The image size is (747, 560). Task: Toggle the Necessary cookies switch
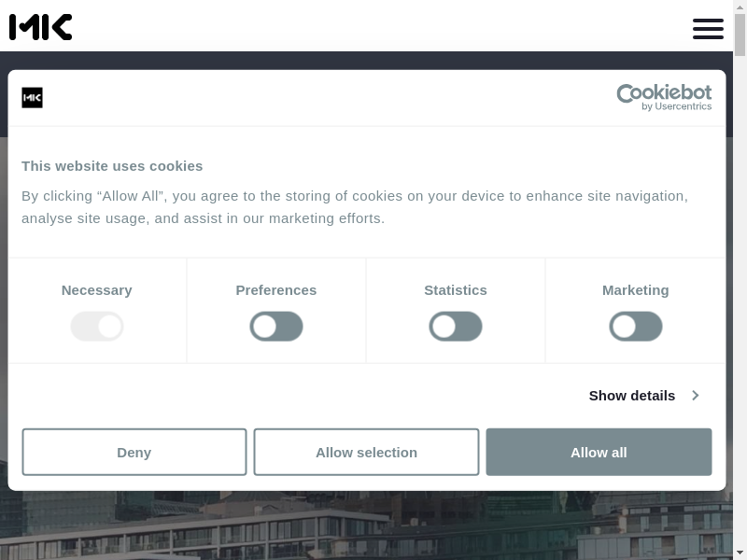coord(97,327)
